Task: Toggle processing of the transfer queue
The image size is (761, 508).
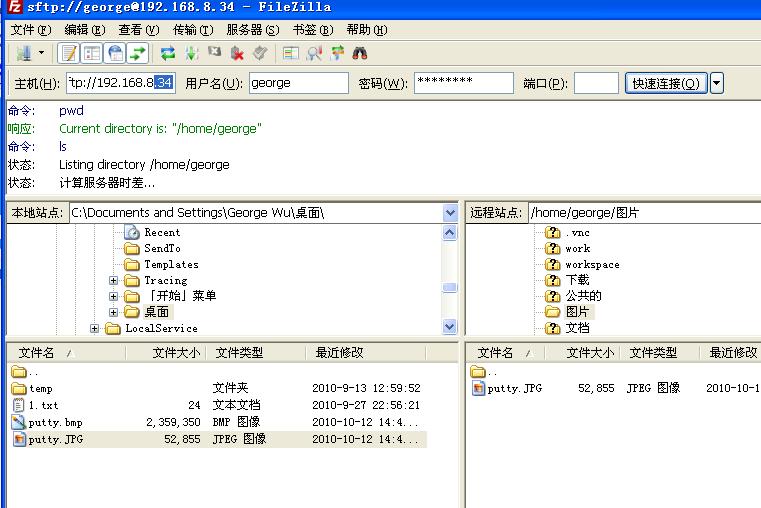Action: 192,53
